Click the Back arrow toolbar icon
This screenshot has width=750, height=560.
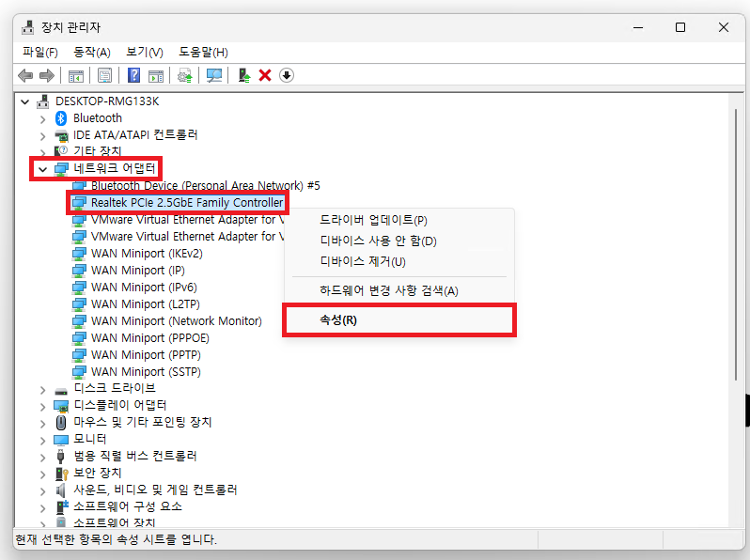point(25,75)
